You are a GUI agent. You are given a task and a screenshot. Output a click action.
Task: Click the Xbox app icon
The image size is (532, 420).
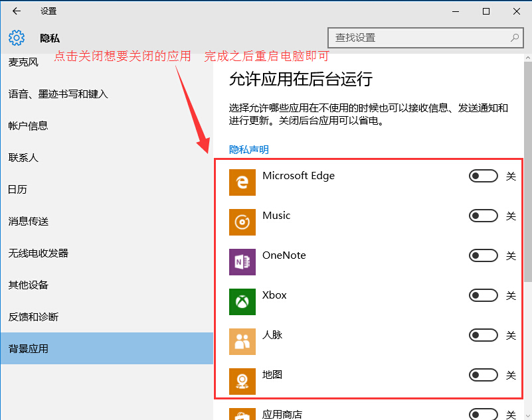pyautogui.click(x=242, y=302)
